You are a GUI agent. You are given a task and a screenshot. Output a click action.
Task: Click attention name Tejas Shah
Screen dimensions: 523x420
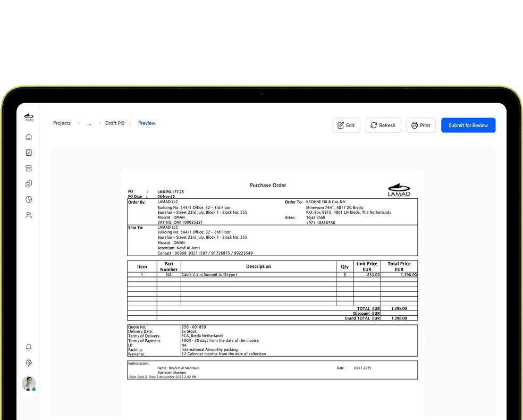click(x=316, y=217)
